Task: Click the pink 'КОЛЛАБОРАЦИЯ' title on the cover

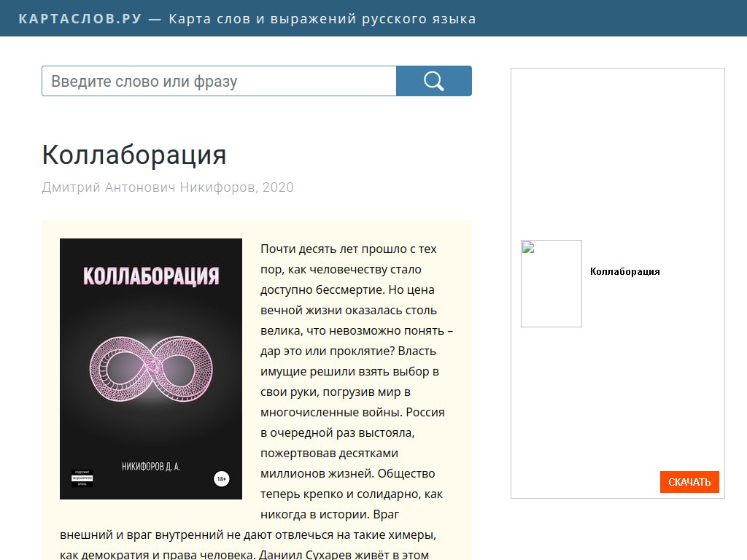Action: coord(151,276)
